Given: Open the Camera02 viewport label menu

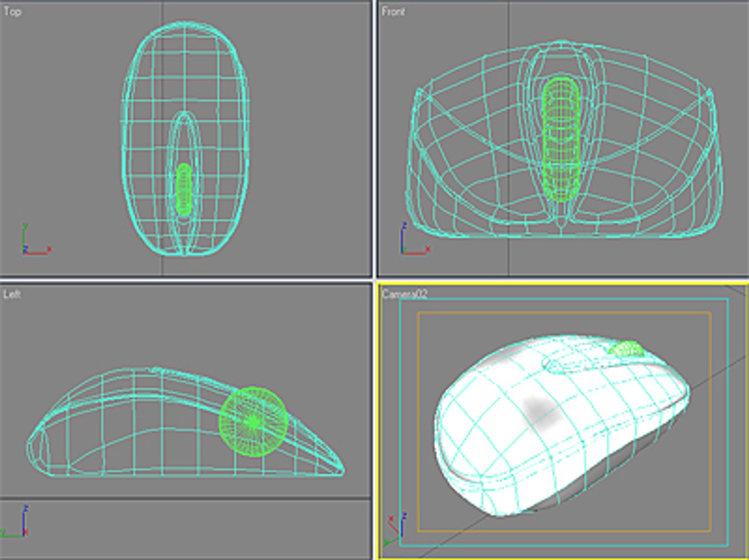Looking at the screenshot, I should tap(404, 294).
